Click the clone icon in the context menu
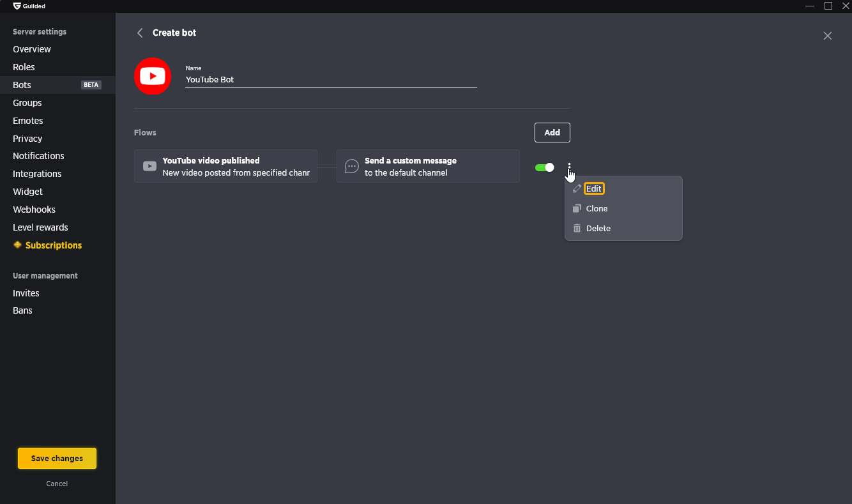Screen dimensions: 852x504 click(577, 208)
